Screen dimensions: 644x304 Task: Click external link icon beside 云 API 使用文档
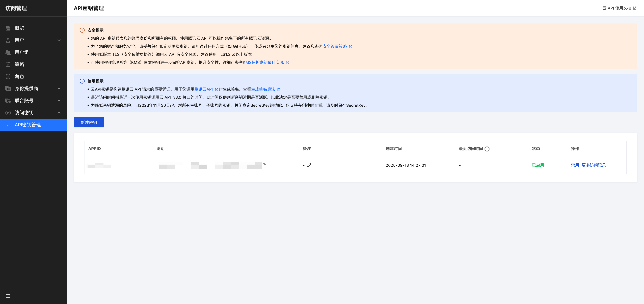click(634, 8)
